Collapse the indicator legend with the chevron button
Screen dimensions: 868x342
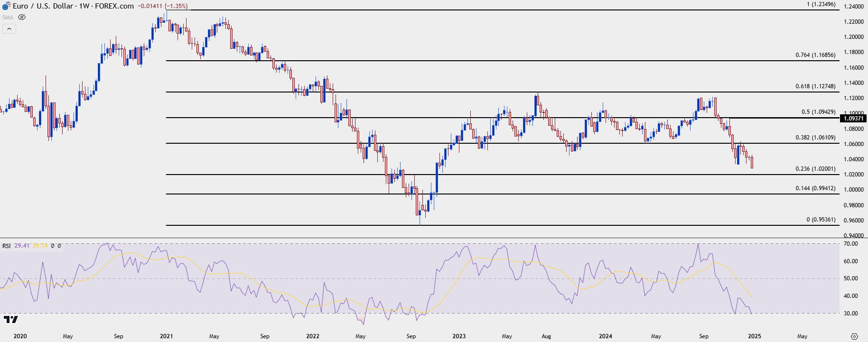pos(9,29)
